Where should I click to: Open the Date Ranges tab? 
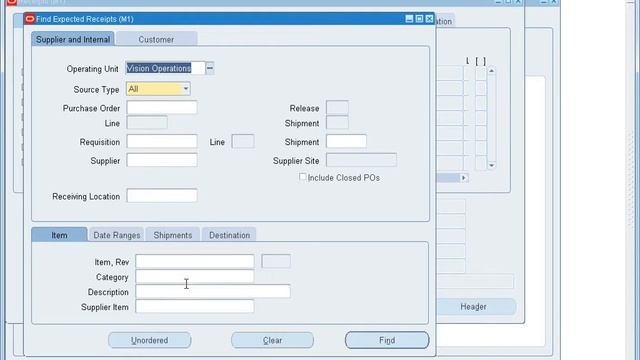117,235
